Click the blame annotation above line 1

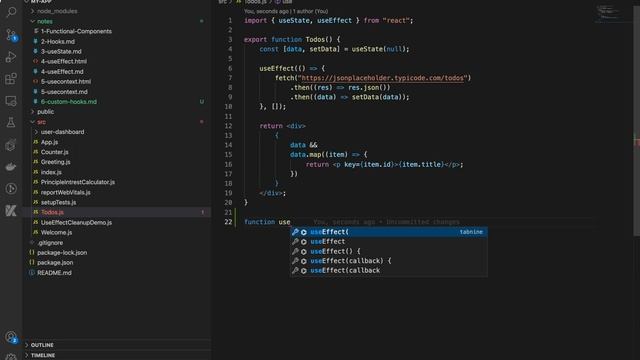pyautogui.click(x=286, y=11)
